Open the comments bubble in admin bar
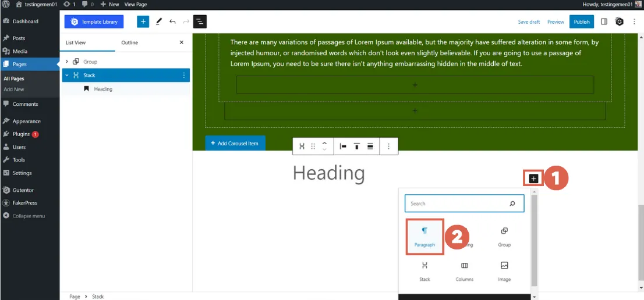The image size is (644, 300). (87, 5)
